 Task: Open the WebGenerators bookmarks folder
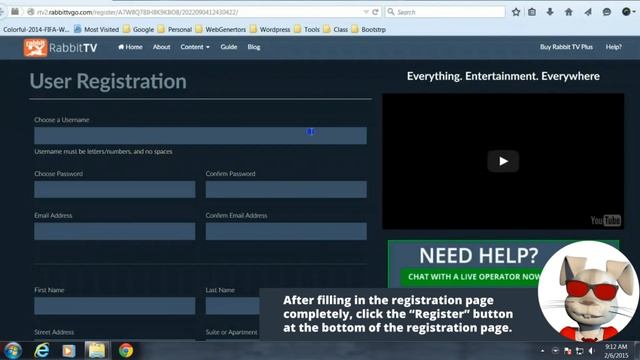221,29
